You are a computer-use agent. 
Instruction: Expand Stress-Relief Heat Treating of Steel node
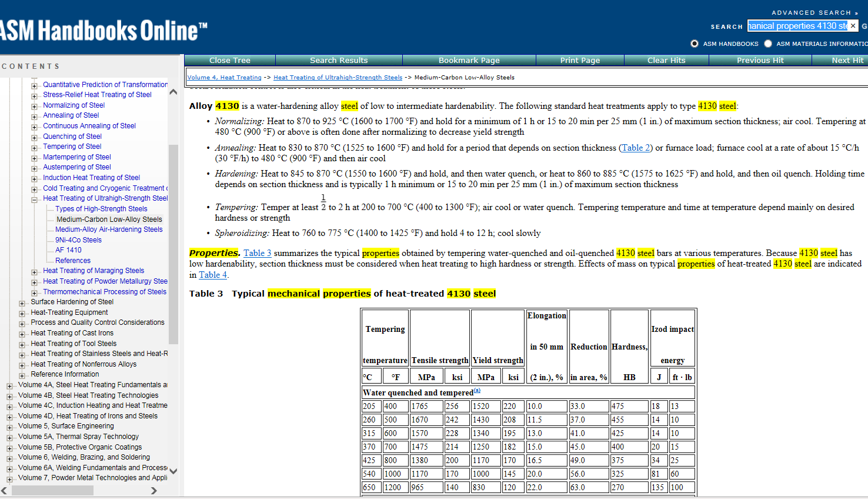click(x=34, y=96)
